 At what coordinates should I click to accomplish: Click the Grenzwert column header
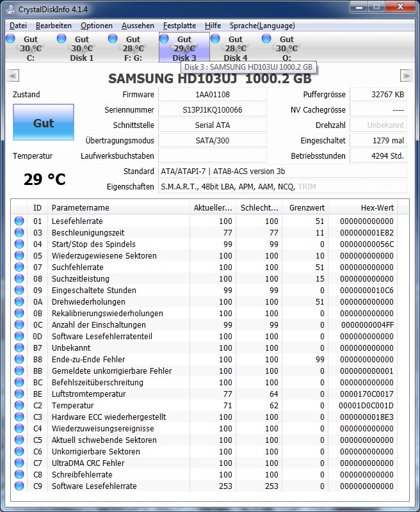pos(305,207)
